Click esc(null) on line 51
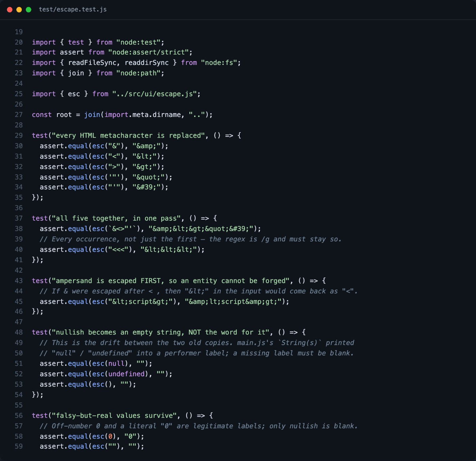This screenshot has width=476, height=461. (x=110, y=363)
